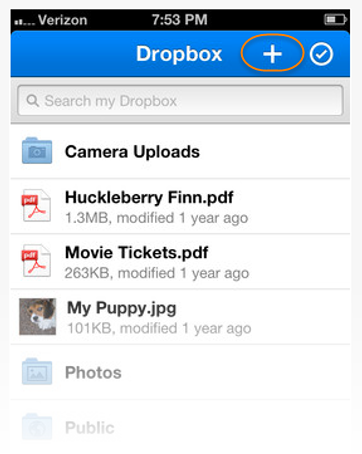Tap the checkmark select icon
The height and width of the screenshot is (454, 362).
coord(321,54)
